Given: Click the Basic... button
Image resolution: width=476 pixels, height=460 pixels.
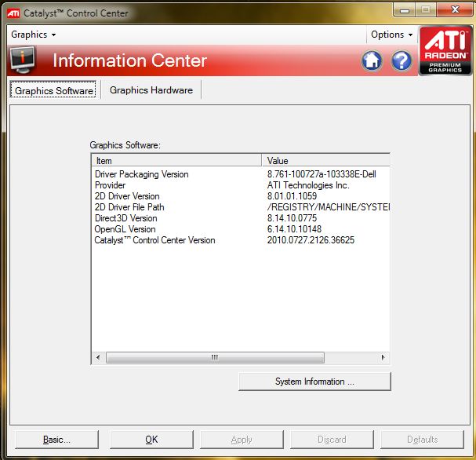Looking at the screenshot, I should click(56, 440).
